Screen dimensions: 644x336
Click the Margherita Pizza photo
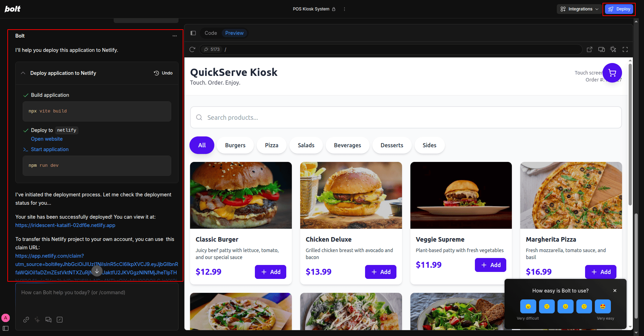[x=571, y=195]
